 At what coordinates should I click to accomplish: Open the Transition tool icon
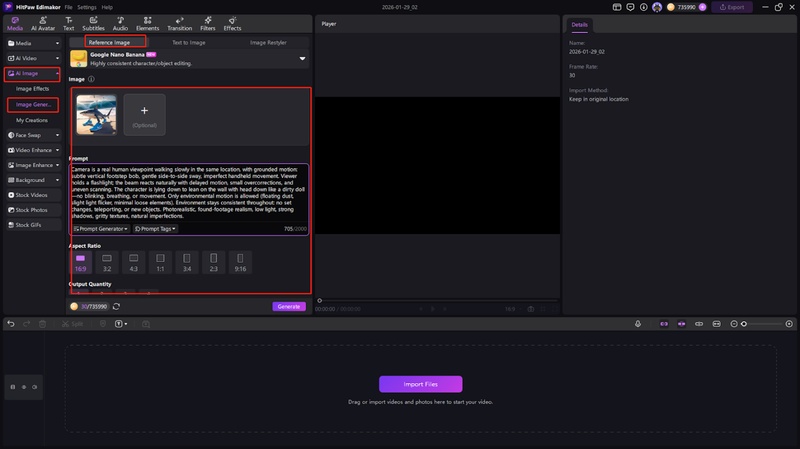click(x=179, y=22)
